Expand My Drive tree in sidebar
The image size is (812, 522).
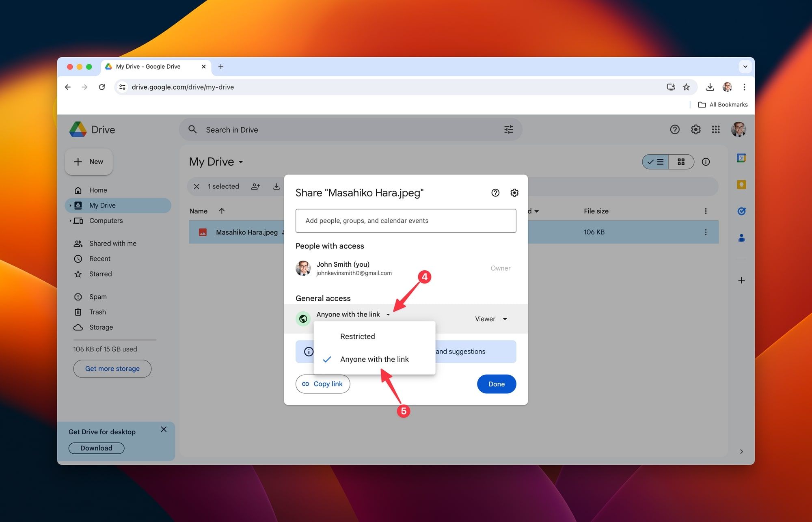(70, 205)
